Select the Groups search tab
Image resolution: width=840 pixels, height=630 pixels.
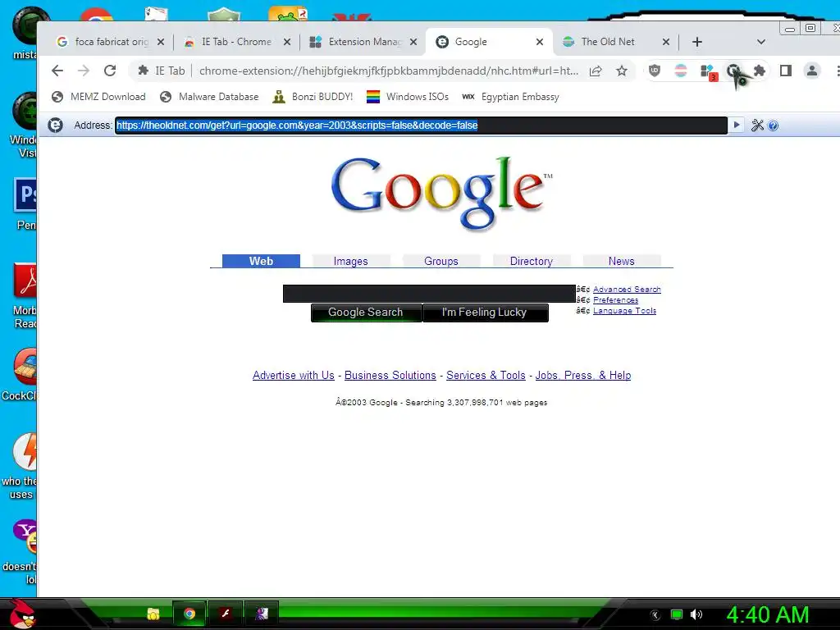[x=441, y=261]
